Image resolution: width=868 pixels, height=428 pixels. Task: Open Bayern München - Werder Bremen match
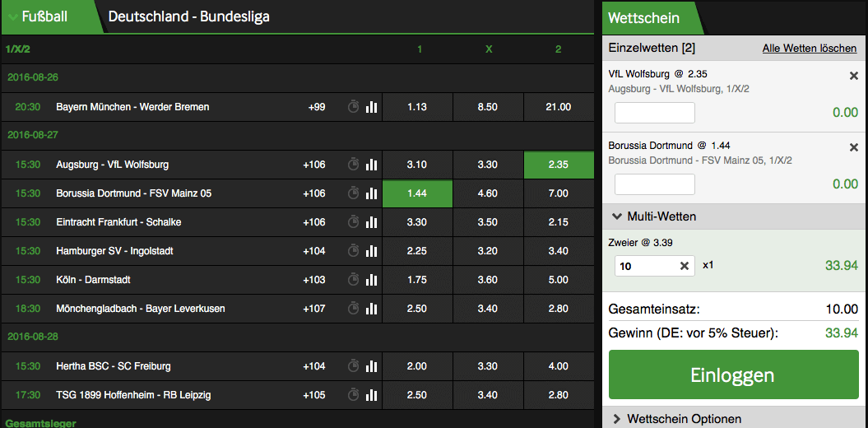132,107
